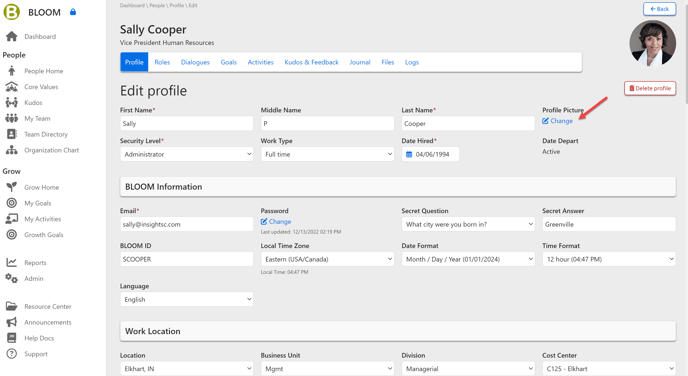
Task: Click the BLOOM ID input field
Action: pyautogui.click(x=186, y=259)
